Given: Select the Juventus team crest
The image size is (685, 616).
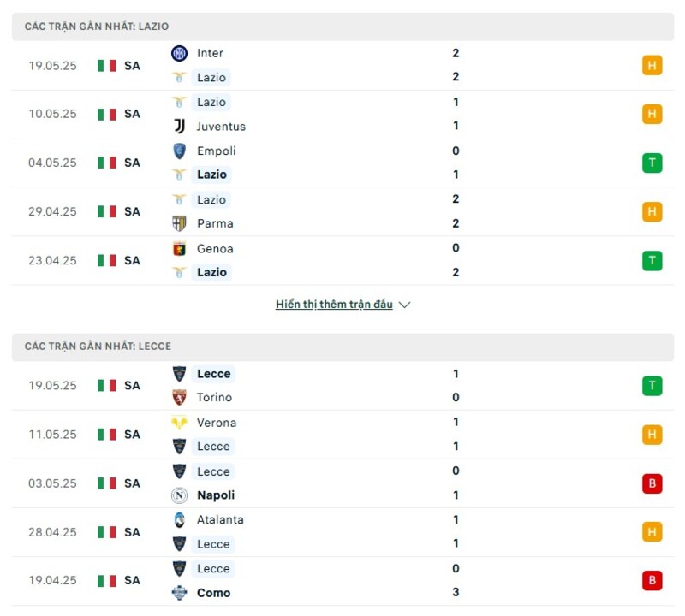Looking at the screenshot, I should (x=180, y=126).
